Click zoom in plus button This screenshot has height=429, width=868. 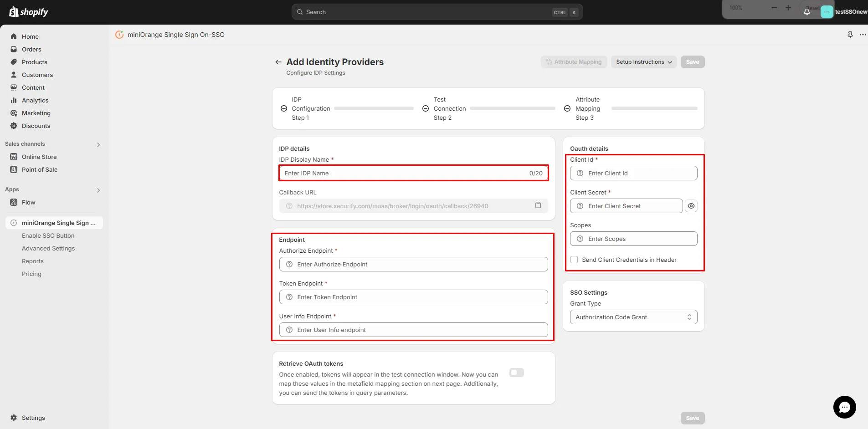[788, 8]
